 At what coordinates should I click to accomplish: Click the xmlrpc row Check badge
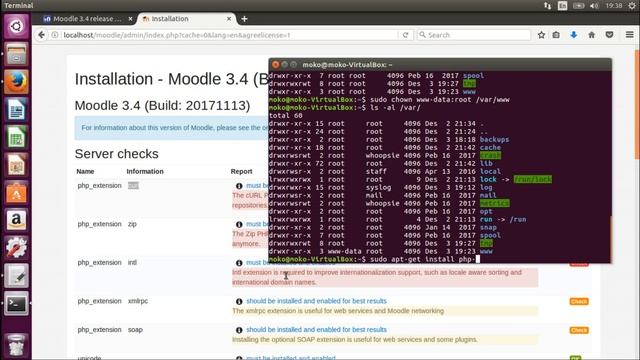(579, 301)
